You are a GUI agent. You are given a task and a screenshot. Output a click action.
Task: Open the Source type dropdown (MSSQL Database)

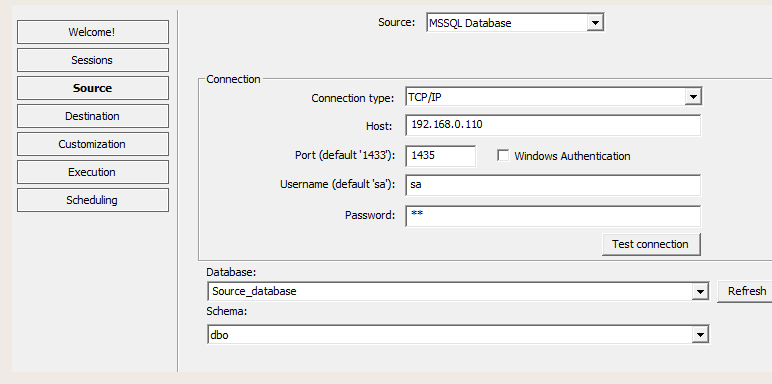[x=515, y=23]
